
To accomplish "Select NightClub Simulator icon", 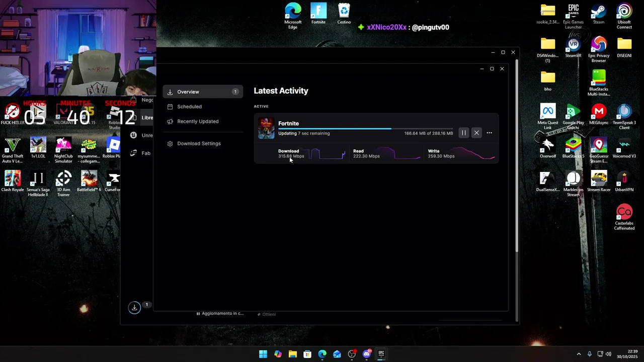I will [x=63, y=150].
